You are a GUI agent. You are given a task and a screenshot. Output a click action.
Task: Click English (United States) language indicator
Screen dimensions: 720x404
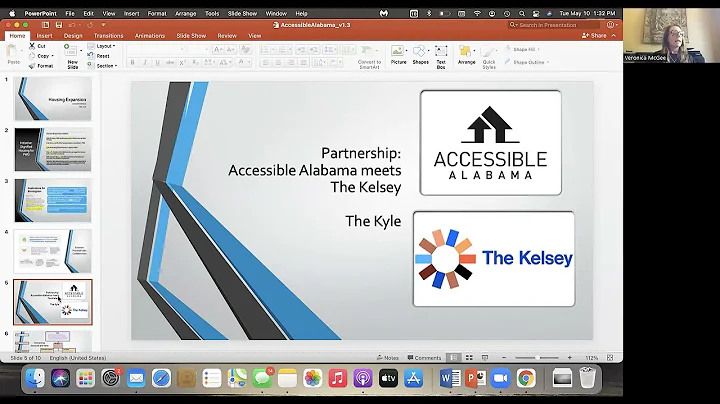(78, 358)
